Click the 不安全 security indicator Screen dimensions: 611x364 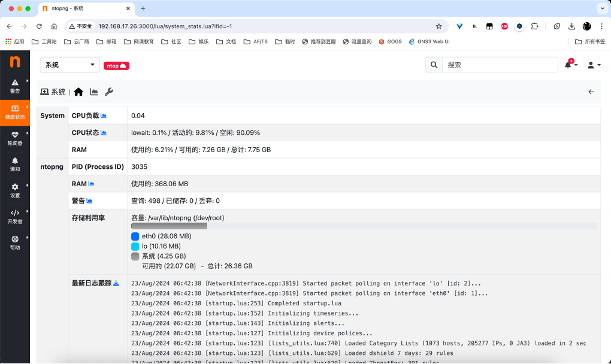[81, 26]
